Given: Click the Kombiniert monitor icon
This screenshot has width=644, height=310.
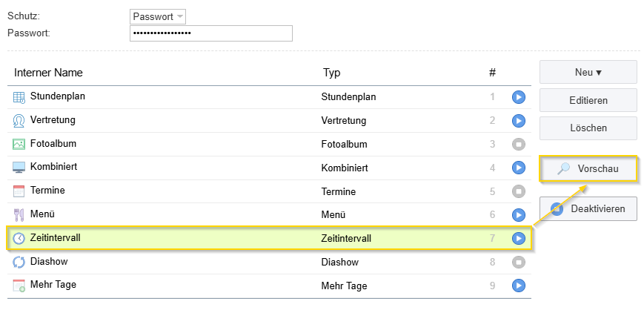Looking at the screenshot, I should click(x=19, y=168).
